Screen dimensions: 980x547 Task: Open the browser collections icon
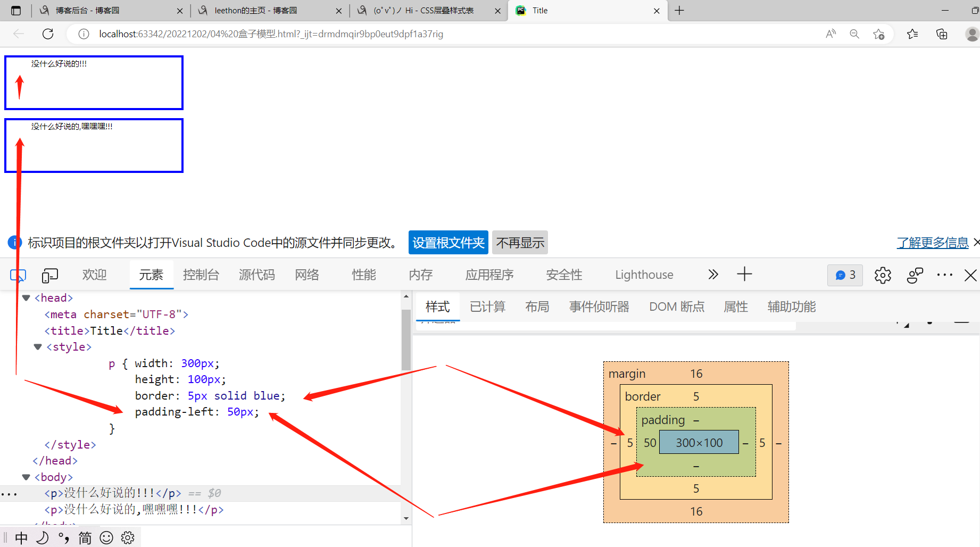[942, 34]
